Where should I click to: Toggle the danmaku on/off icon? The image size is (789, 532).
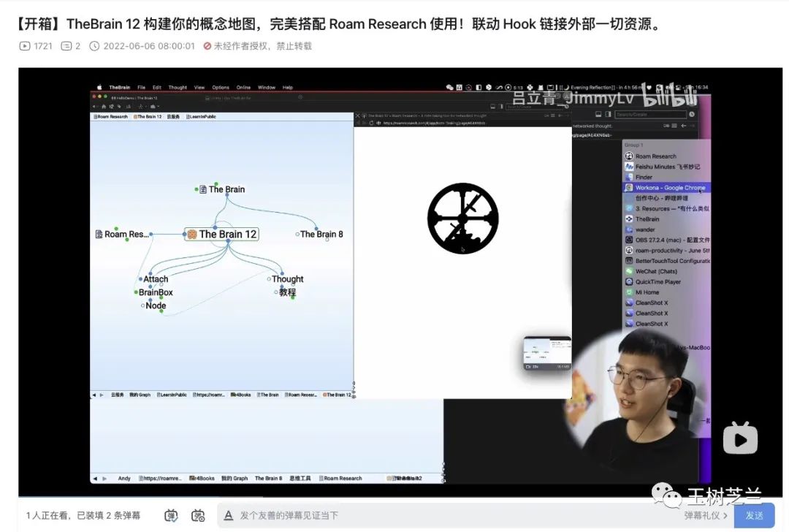coord(171,515)
